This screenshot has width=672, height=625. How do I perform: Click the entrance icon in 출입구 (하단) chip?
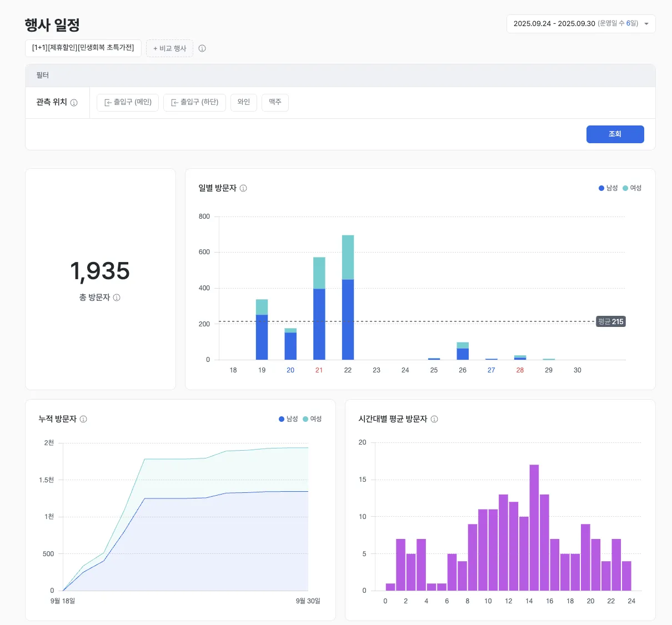coord(175,103)
